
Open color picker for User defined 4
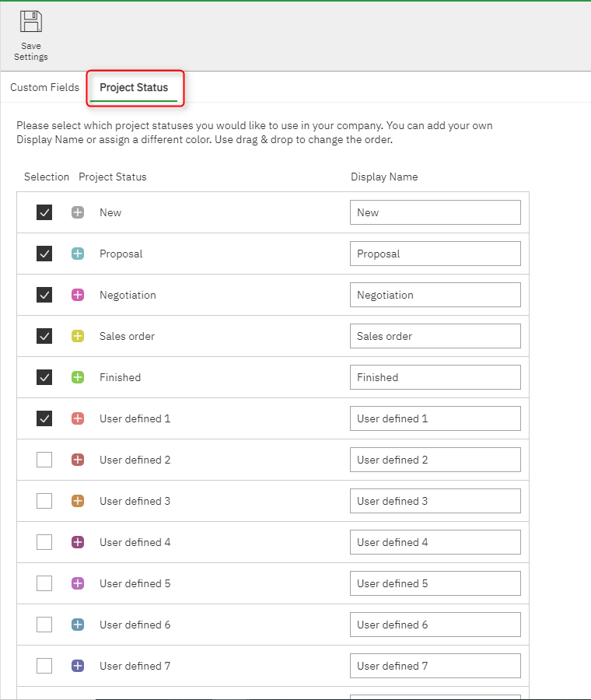[78, 542]
